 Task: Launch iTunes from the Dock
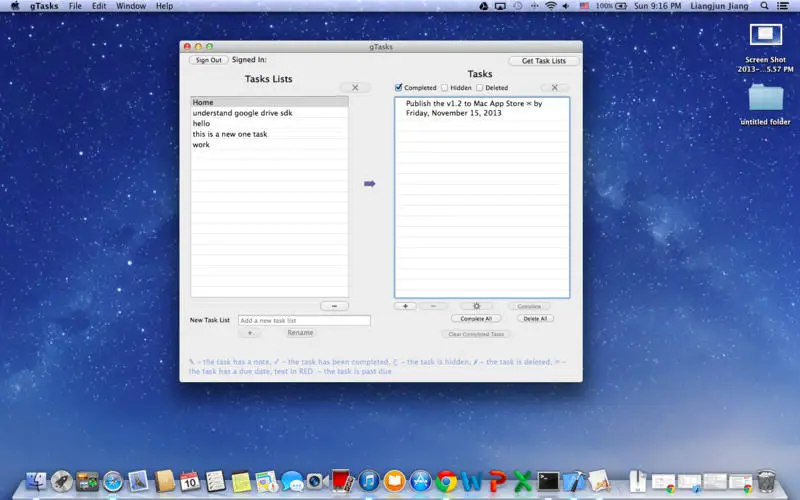pyautogui.click(x=369, y=481)
